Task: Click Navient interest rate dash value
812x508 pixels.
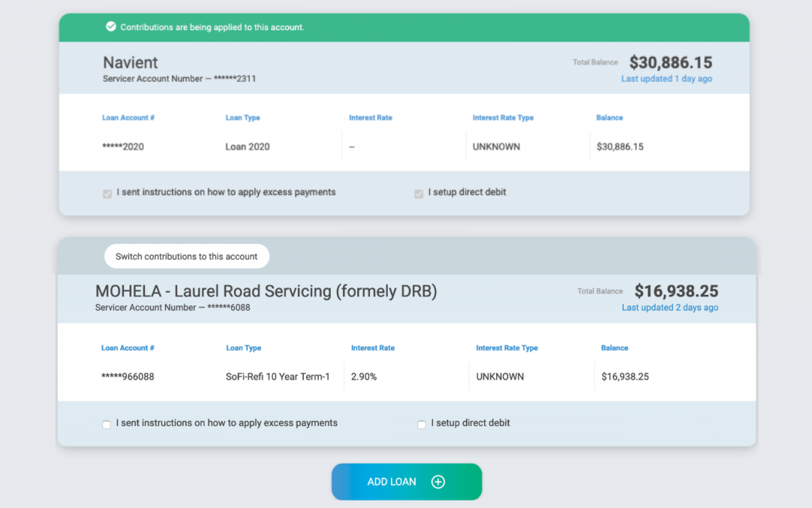Action: pos(352,148)
